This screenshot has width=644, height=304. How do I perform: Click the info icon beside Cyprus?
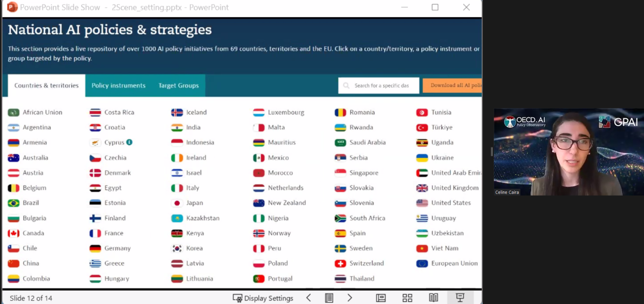[129, 143]
